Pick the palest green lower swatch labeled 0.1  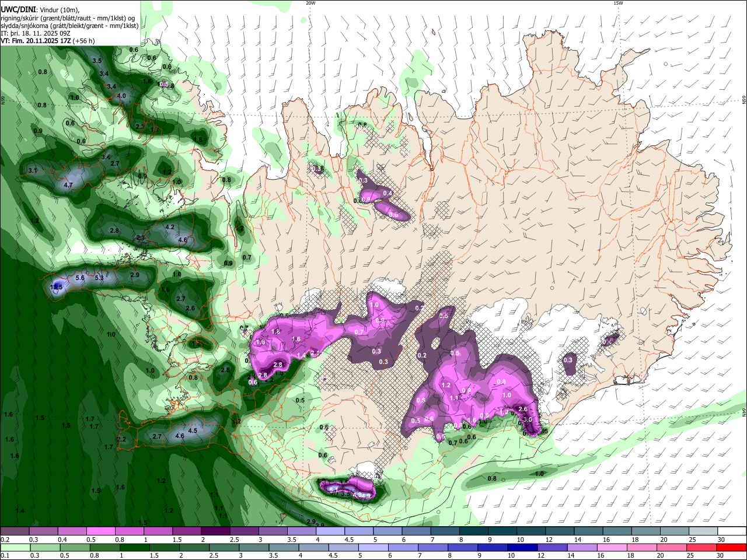click(15, 548)
